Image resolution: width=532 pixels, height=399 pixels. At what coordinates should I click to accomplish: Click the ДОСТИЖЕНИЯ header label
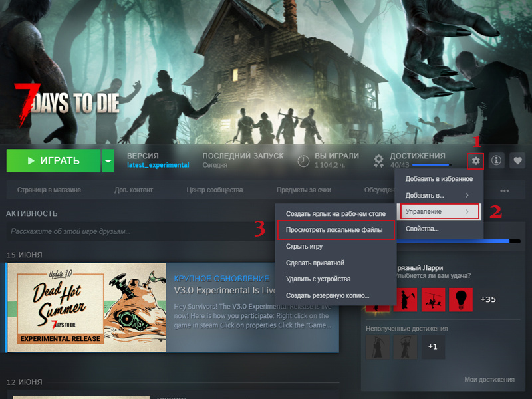point(418,156)
